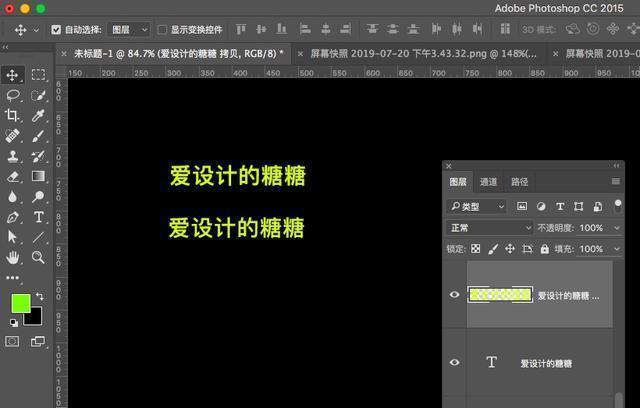Hide the rasterized 爱设计的糖糖 copy layer
This screenshot has width=640, height=408.
[x=454, y=295]
